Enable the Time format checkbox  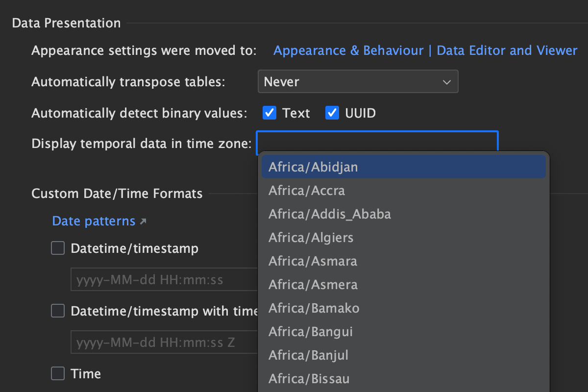tap(58, 373)
